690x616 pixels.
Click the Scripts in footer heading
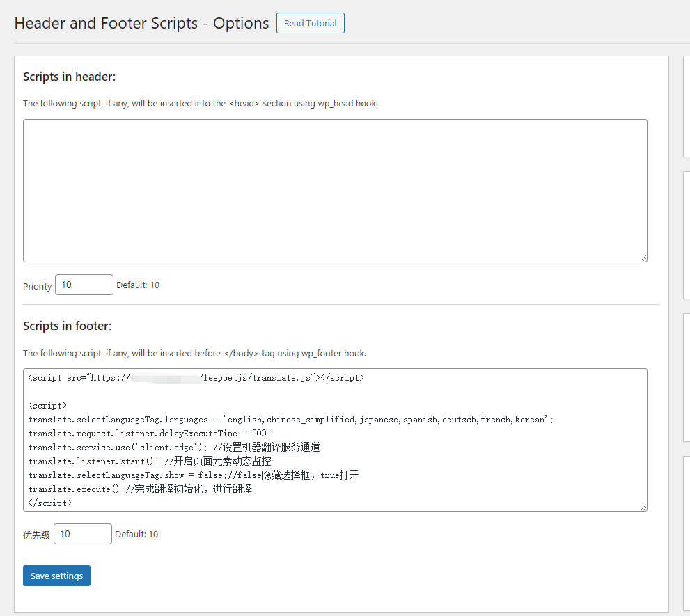click(x=67, y=326)
